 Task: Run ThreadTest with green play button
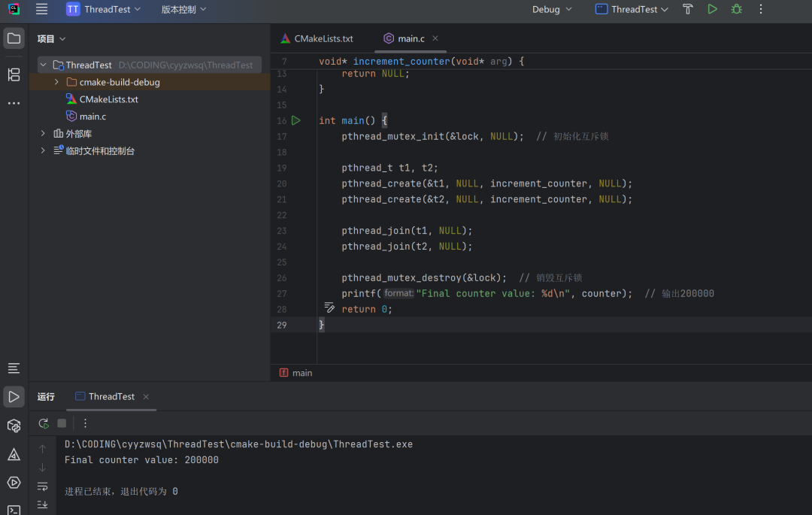click(713, 9)
